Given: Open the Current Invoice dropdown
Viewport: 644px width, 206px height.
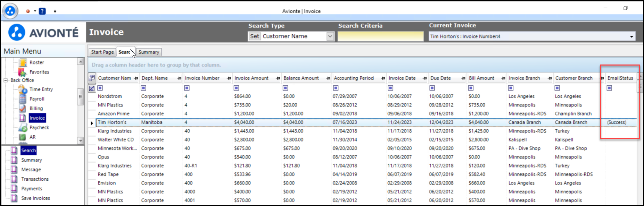Looking at the screenshot, I should coord(631,37).
